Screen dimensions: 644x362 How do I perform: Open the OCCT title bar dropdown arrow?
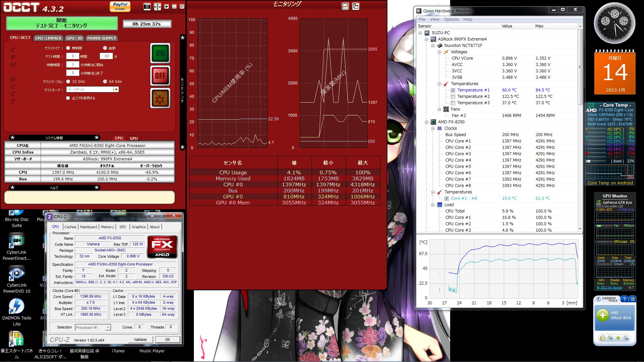tap(166, 7)
